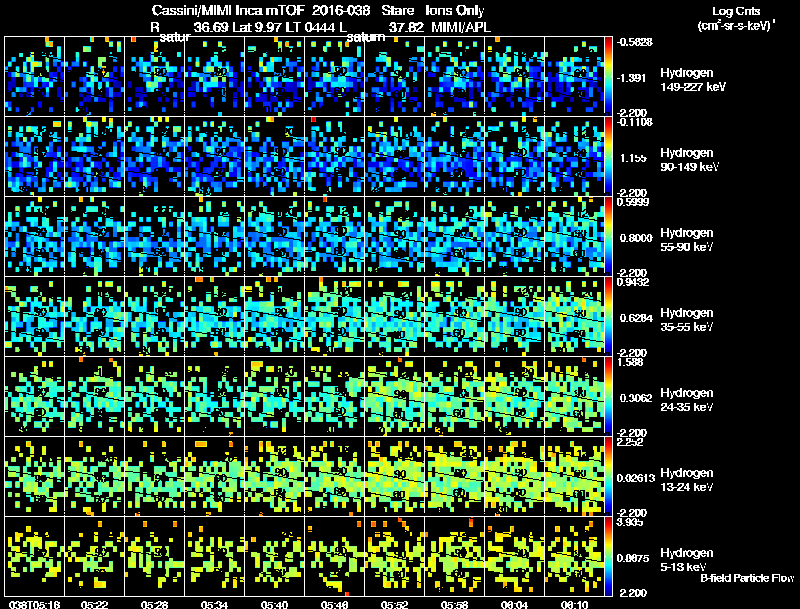Click the '2.252' color scale value
Viewport: 800px width, 609px height.
(x=630, y=442)
